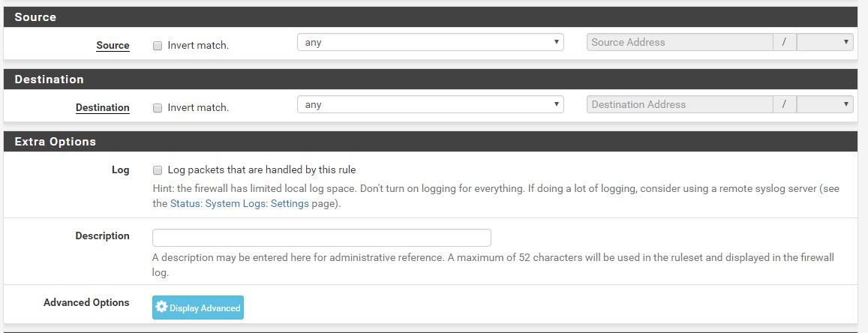868x333 pixels.
Task: Click the underlined Destination field label
Action: pyautogui.click(x=103, y=107)
